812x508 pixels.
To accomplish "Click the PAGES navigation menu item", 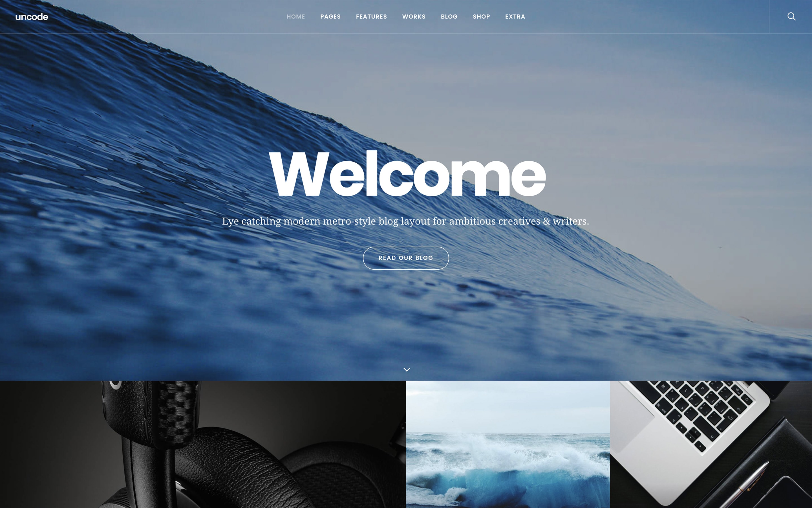I will click(x=330, y=16).
